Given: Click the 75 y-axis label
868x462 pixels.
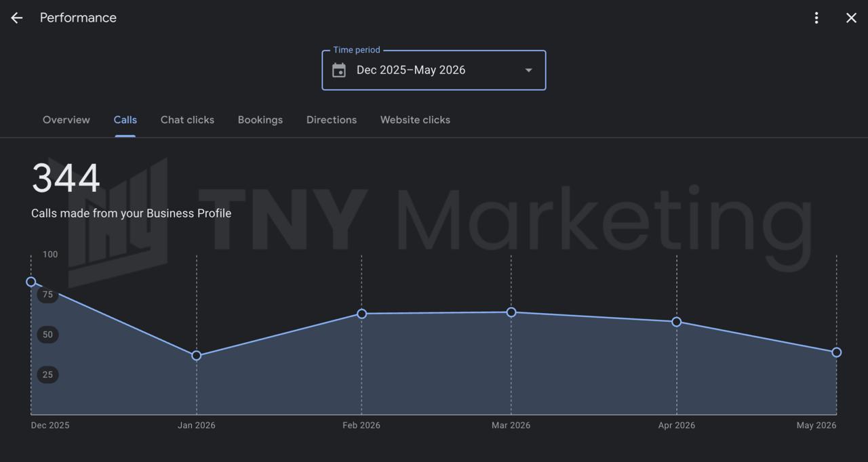Looking at the screenshot, I should coord(47,295).
